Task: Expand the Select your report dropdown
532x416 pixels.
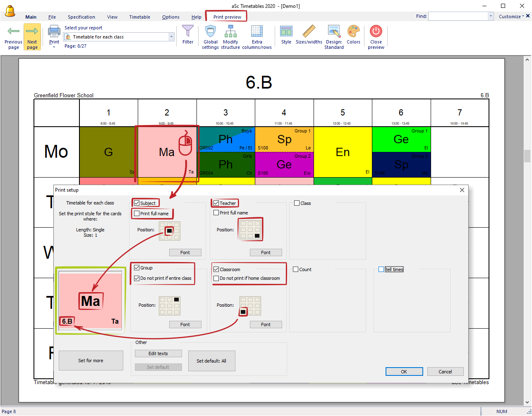Action: (x=171, y=37)
